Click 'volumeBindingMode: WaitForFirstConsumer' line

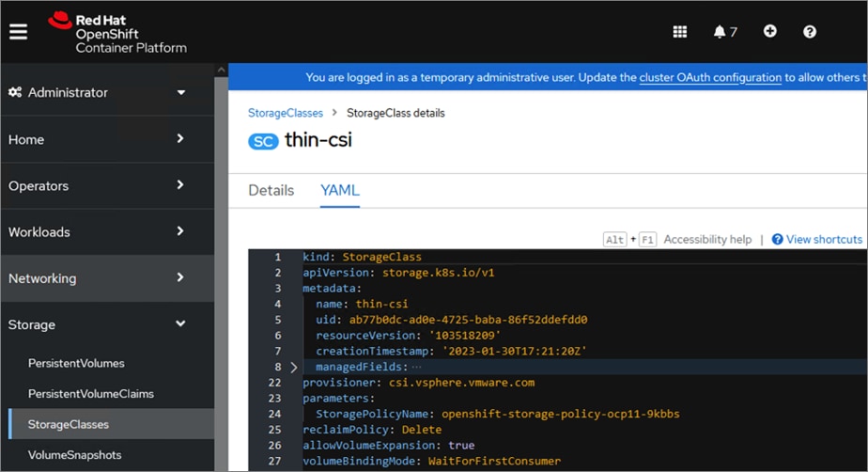[432, 461]
